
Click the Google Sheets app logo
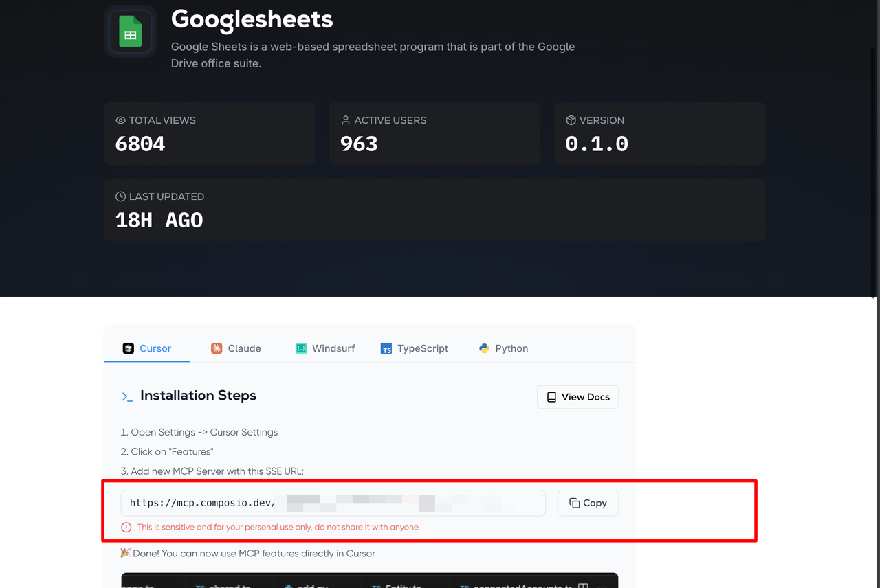131,31
